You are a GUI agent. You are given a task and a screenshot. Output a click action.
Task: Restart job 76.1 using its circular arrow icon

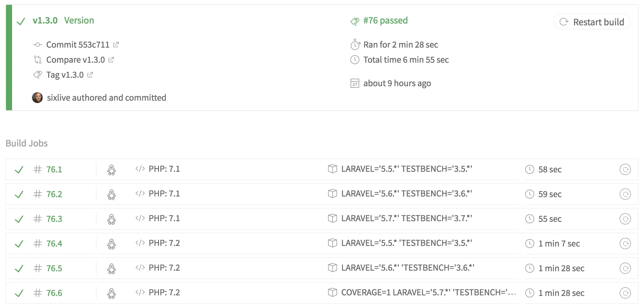625,169
